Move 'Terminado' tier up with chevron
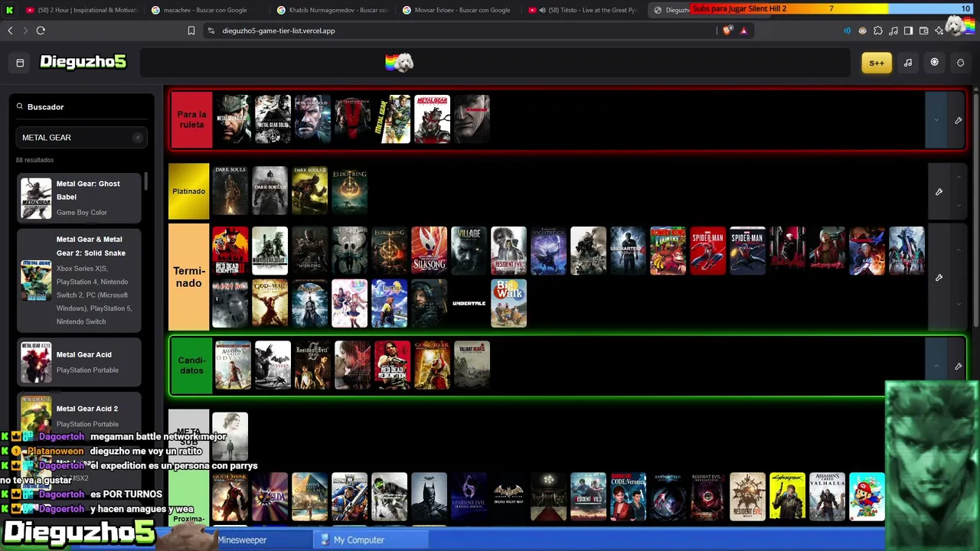980x551 pixels. coord(959,250)
